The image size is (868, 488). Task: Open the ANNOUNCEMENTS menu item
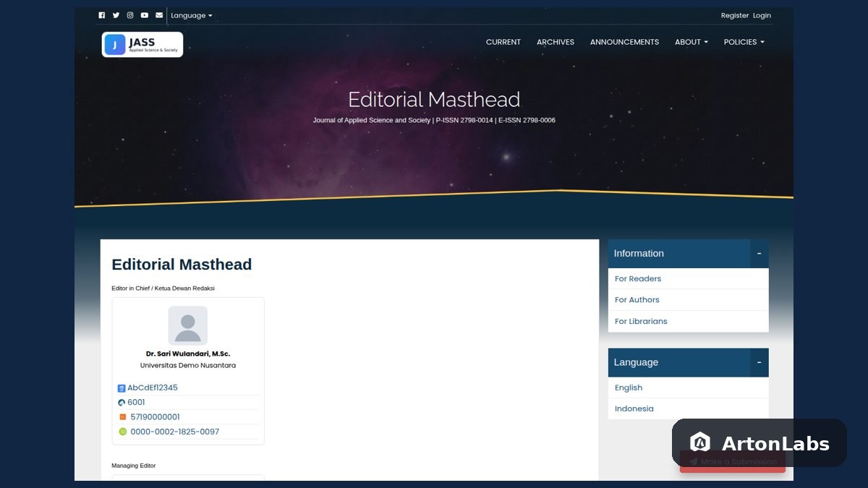point(624,42)
